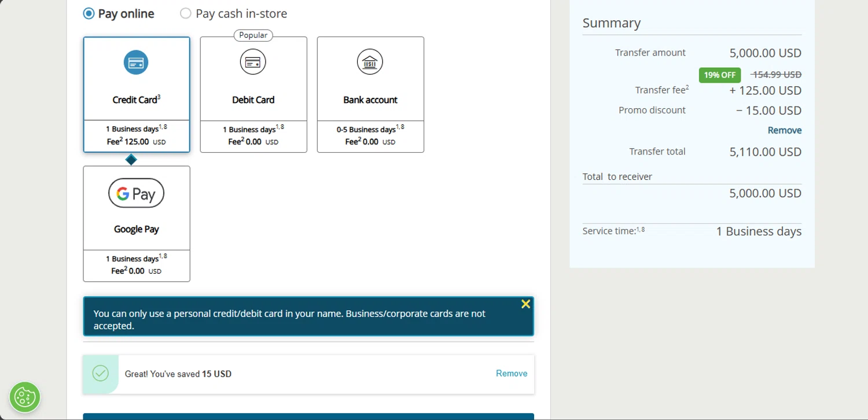Click Google Pay 1 Business days text

136,258
